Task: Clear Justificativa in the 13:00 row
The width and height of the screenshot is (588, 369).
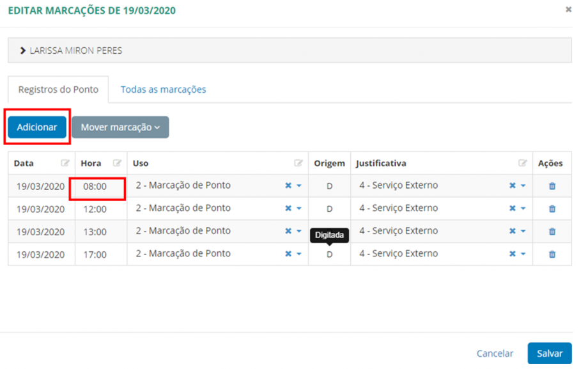Action: [512, 231]
